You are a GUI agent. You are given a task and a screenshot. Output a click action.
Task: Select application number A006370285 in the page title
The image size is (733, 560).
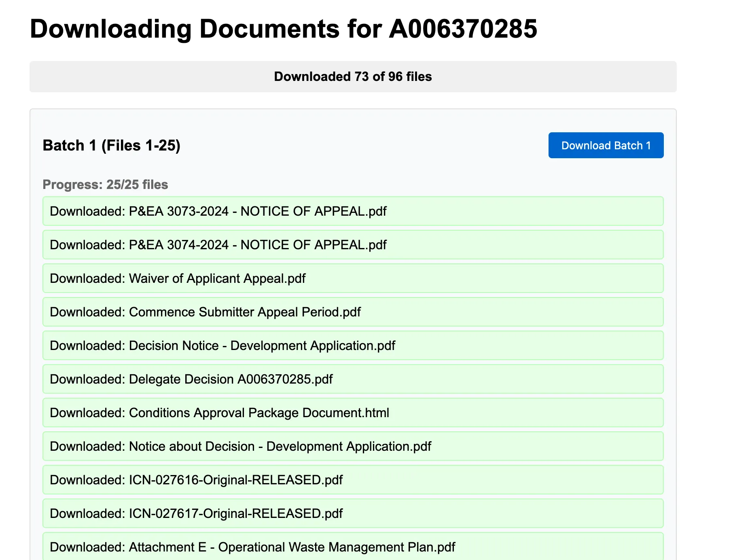point(463,29)
